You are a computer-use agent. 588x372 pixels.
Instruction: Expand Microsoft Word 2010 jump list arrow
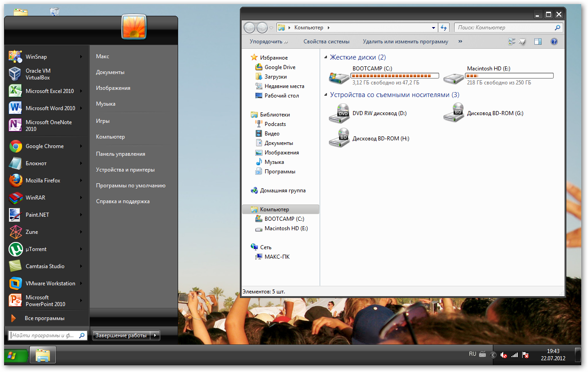pos(81,108)
